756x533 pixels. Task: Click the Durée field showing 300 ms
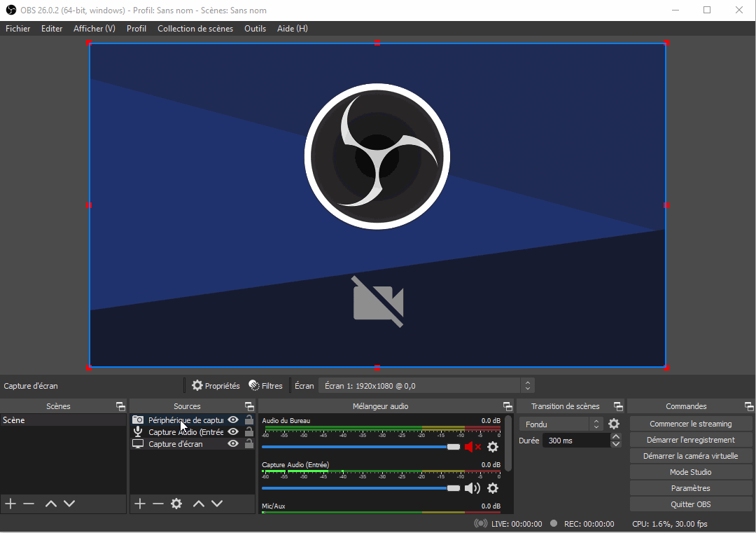click(577, 441)
